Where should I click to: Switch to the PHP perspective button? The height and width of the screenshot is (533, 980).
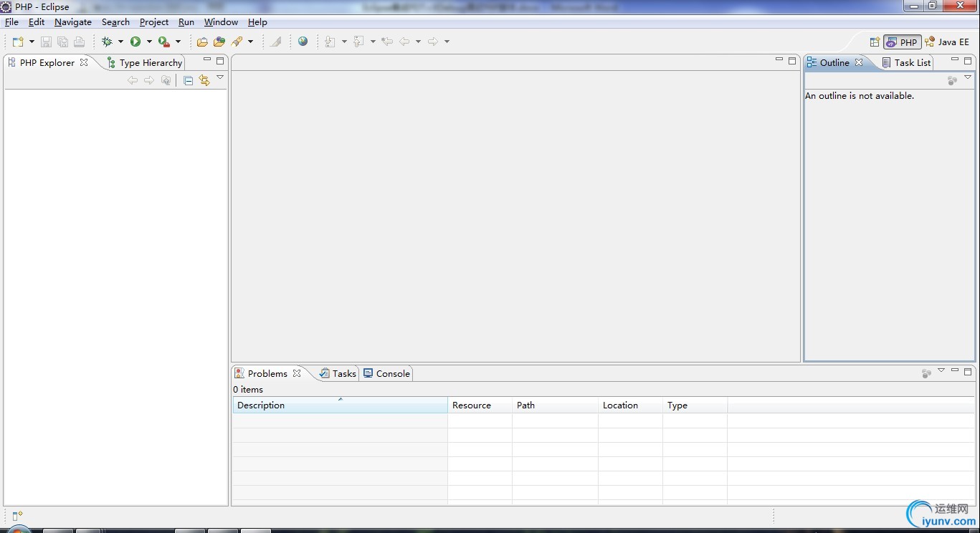point(902,42)
